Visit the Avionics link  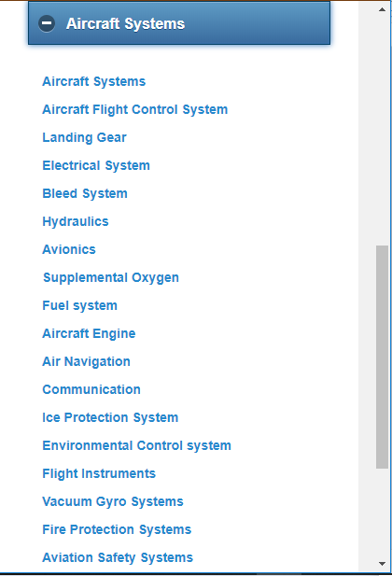[69, 249]
